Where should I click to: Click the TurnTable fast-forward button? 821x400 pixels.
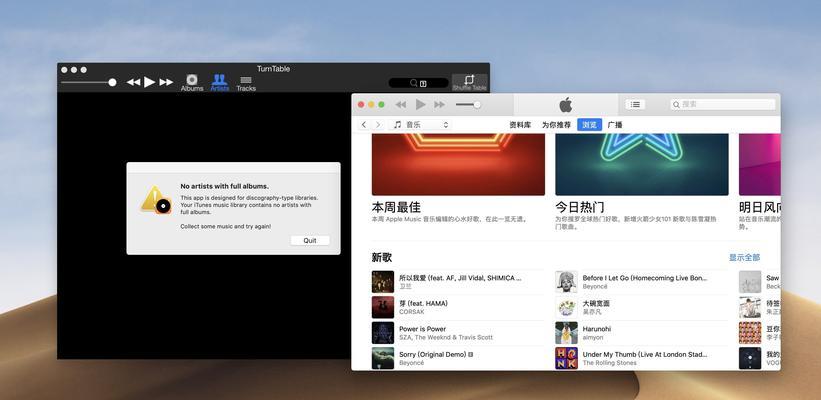click(x=166, y=82)
